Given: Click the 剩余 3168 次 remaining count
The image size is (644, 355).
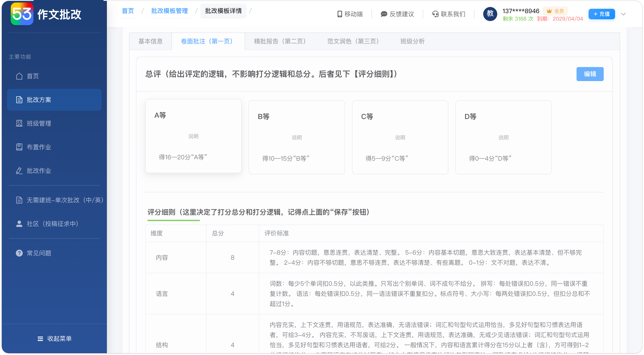Looking at the screenshot, I should pyautogui.click(x=518, y=19).
